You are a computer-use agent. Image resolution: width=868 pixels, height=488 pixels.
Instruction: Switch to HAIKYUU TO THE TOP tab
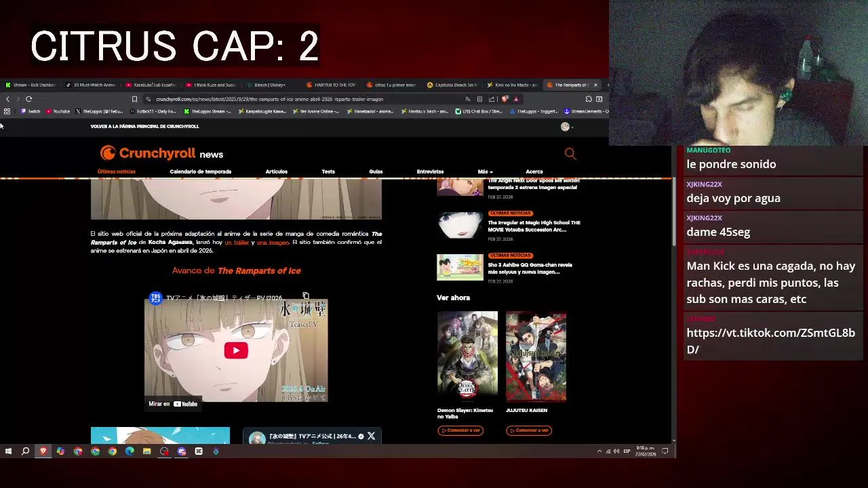pos(331,85)
